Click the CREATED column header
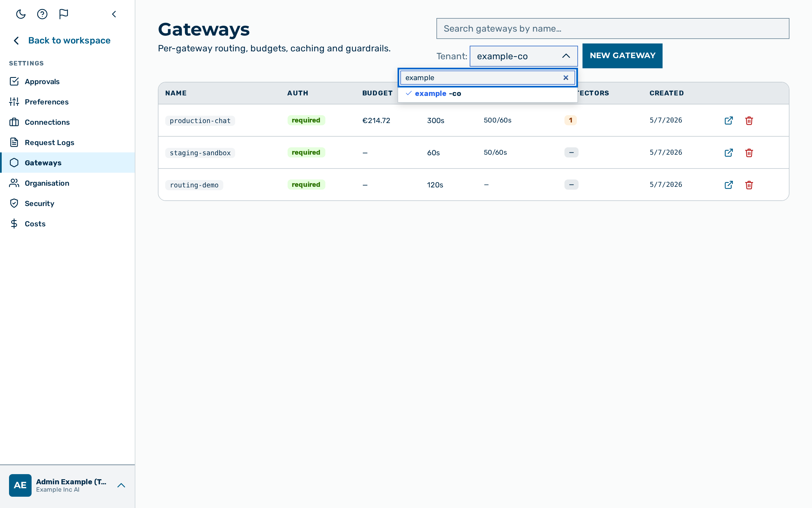812x508 pixels. [667, 93]
